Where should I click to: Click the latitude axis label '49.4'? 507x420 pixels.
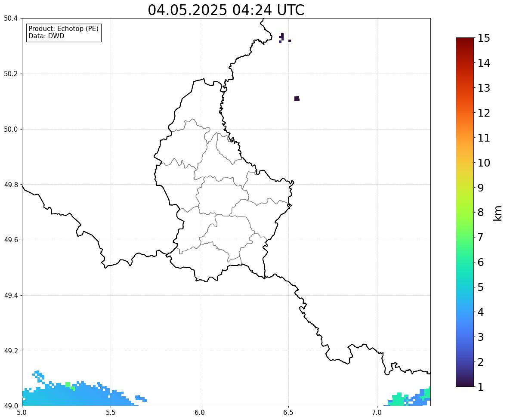coord(11,296)
